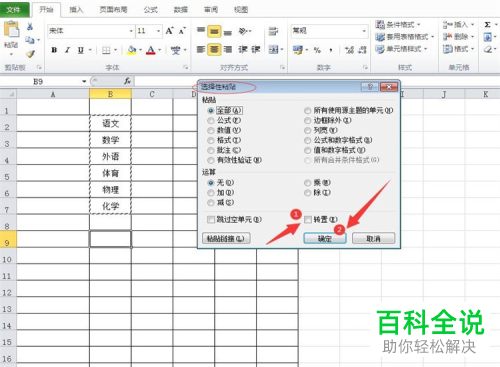Switch to the 插入 (Insert) tab
This screenshot has height=367, width=500.
76,10
